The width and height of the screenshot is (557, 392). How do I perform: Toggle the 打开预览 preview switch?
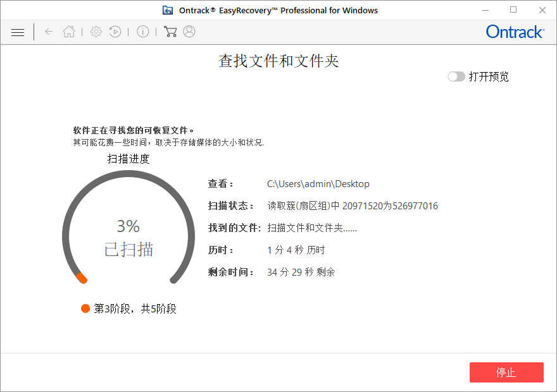[456, 77]
